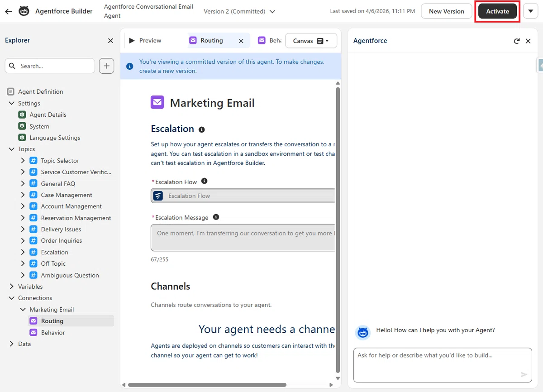This screenshot has height=392, width=543.
Task: Click the System gear icon
Action: pyautogui.click(x=22, y=126)
